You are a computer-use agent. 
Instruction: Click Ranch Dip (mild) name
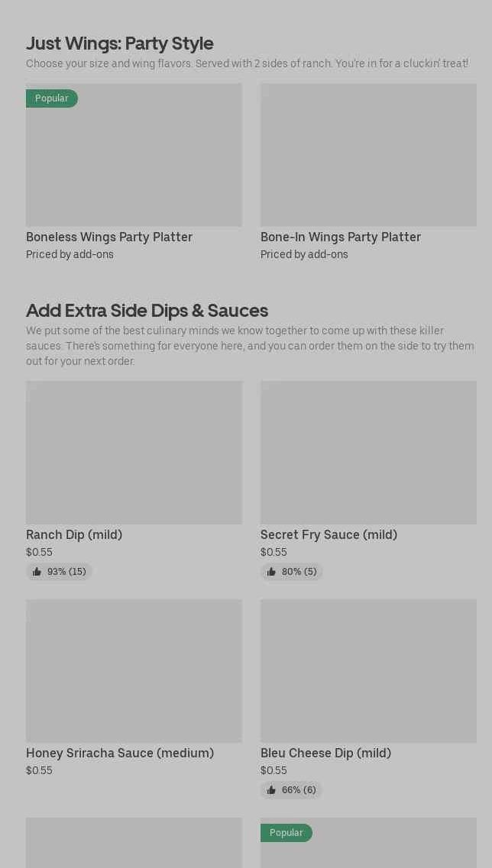[74, 534]
